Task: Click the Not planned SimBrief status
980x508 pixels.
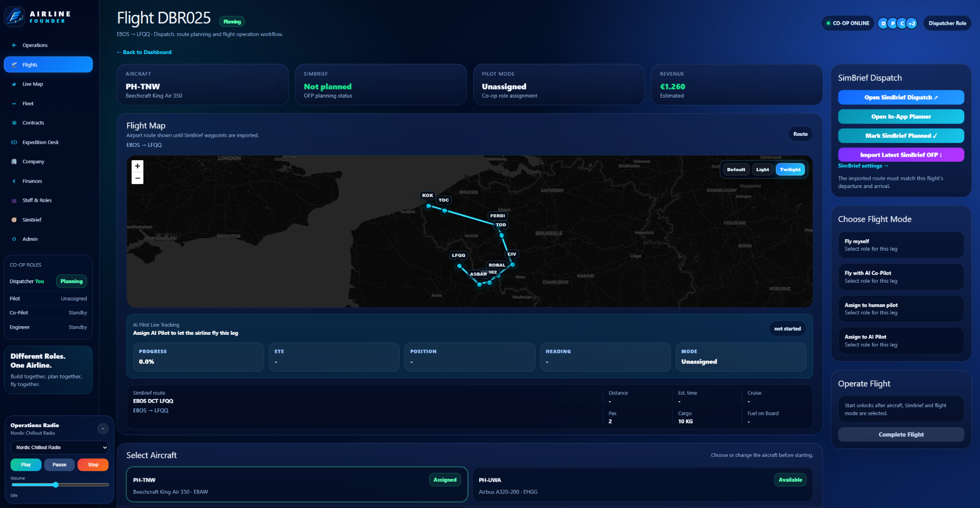Action: [327, 87]
